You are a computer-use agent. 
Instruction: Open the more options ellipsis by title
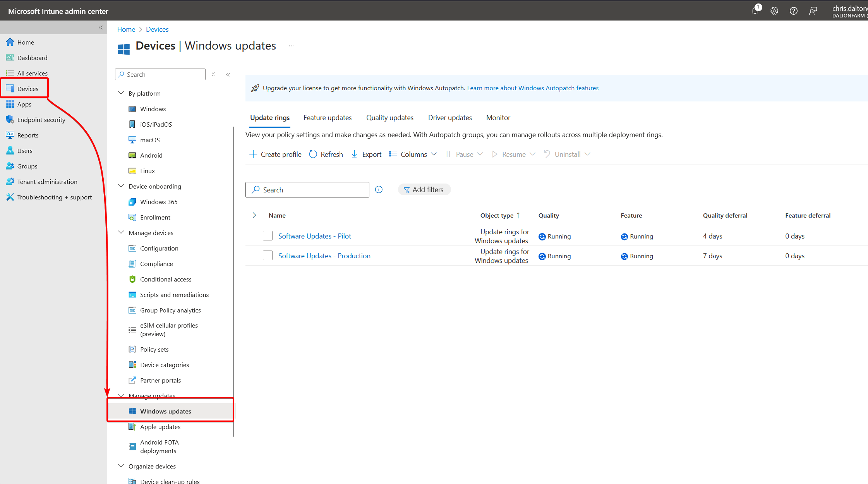(292, 46)
